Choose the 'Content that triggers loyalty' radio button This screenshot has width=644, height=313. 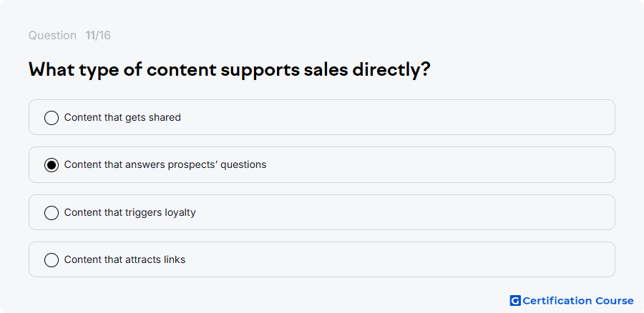point(52,213)
